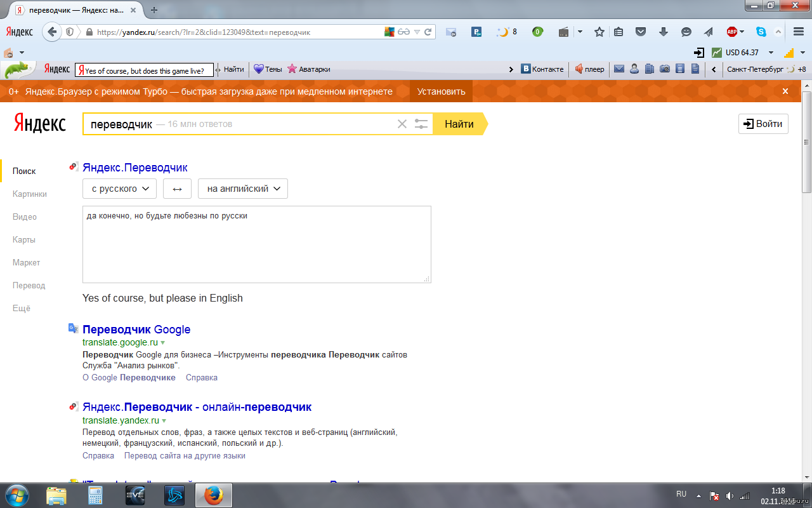The width and height of the screenshot is (812, 508).
Task: Dismiss the orange Yandex Browser banner
Action: tap(785, 91)
